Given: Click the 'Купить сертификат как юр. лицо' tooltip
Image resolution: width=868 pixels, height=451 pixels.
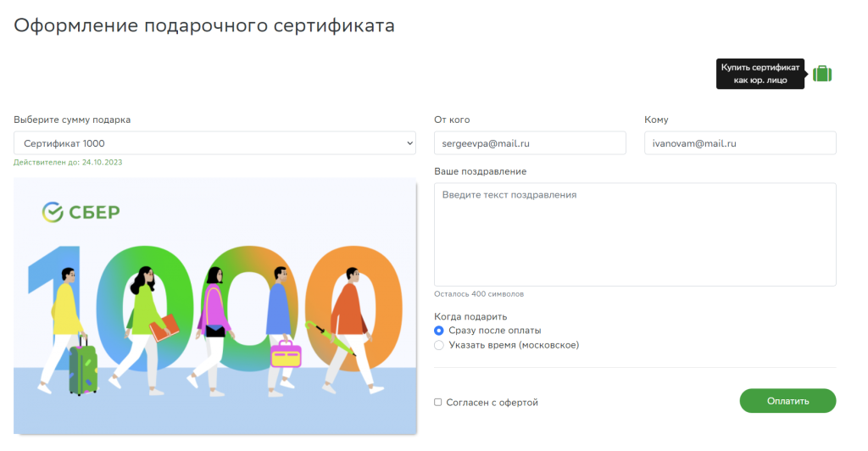Looking at the screenshot, I should [x=759, y=74].
